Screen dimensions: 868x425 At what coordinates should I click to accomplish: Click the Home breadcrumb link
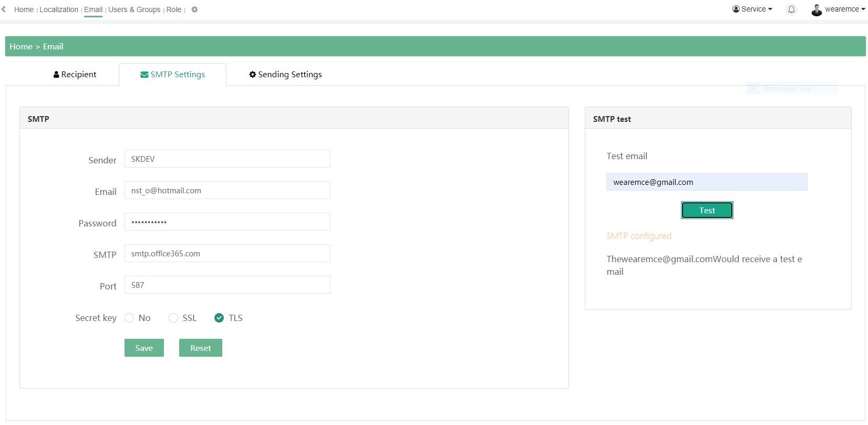(x=21, y=46)
